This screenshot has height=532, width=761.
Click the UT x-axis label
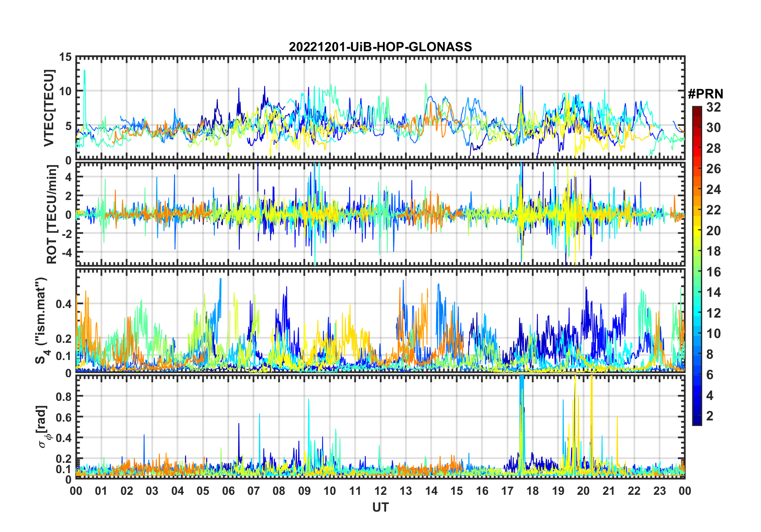(380, 507)
